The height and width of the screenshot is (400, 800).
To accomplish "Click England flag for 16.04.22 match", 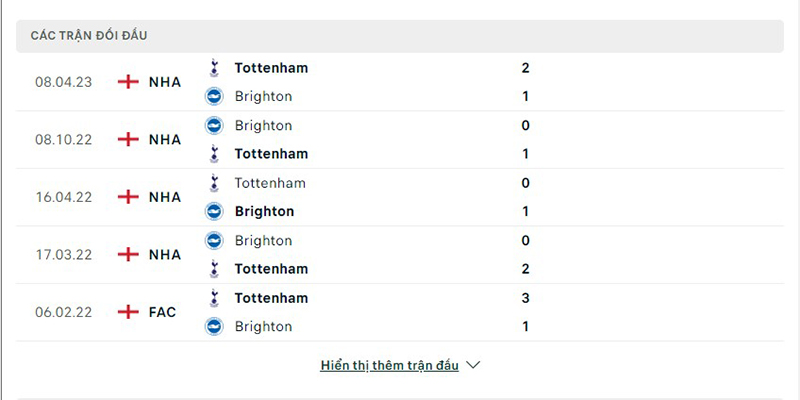I will pos(128,197).
